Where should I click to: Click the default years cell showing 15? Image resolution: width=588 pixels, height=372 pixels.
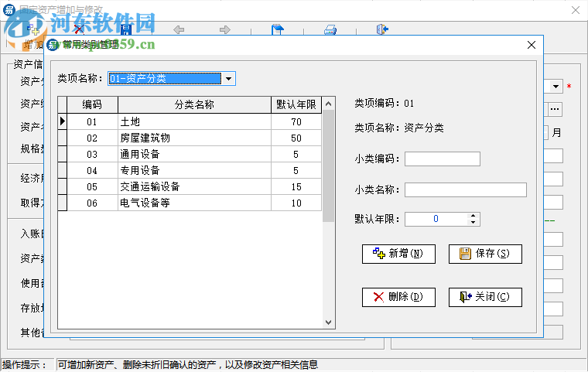(x=296, y=186)
